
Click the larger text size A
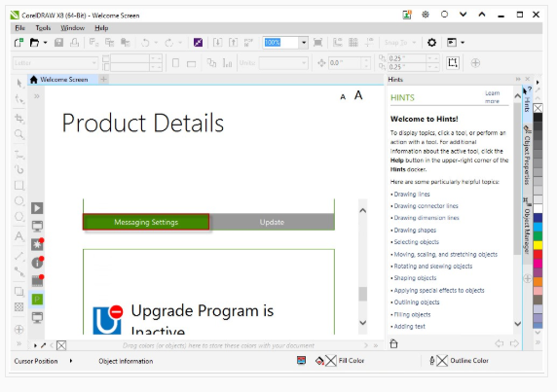click(358, 95)
